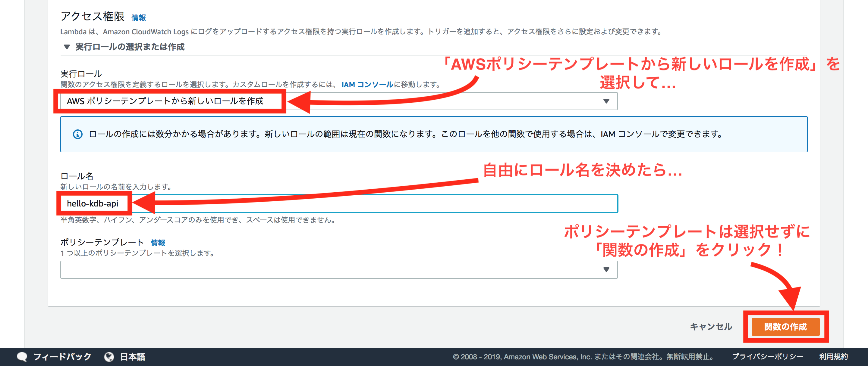Open the 利用規約 footer link
This screenshot has width=868, height=366.
(x=833, y=357)
